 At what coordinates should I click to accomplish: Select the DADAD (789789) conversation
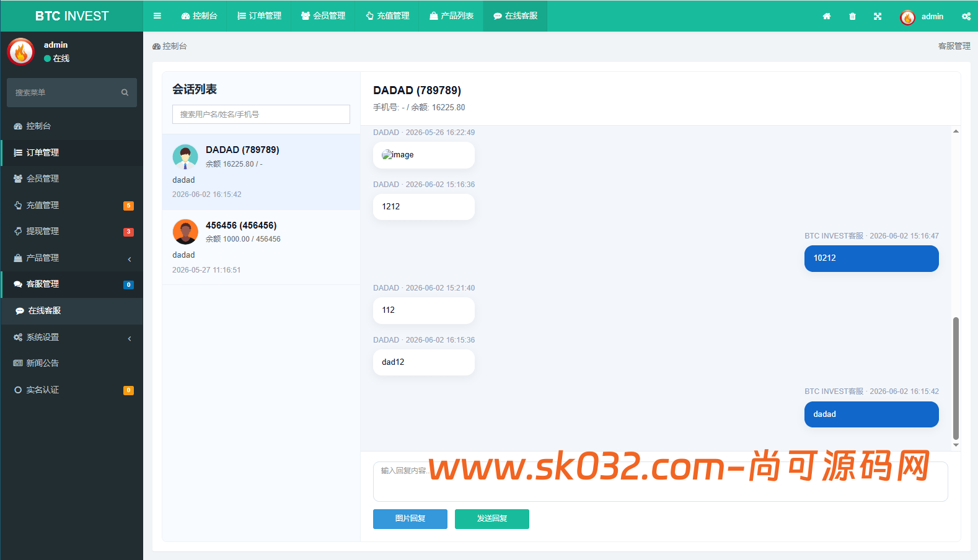[261, 172]
